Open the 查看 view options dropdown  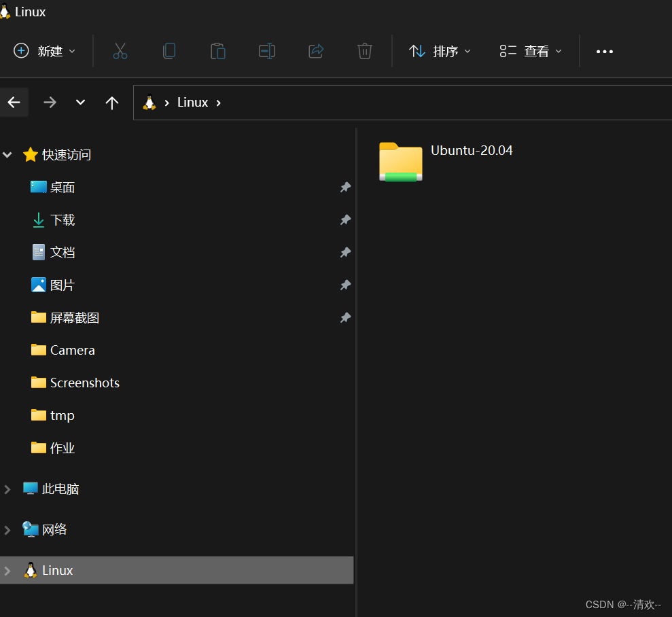coord(531,50)
